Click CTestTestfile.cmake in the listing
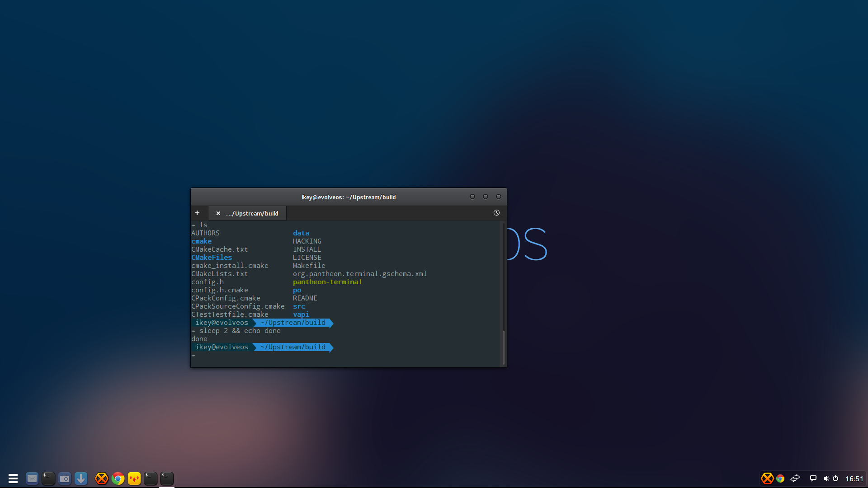This screenshot has width=868, height=488. pyautogui.click(x=230, y=314)
